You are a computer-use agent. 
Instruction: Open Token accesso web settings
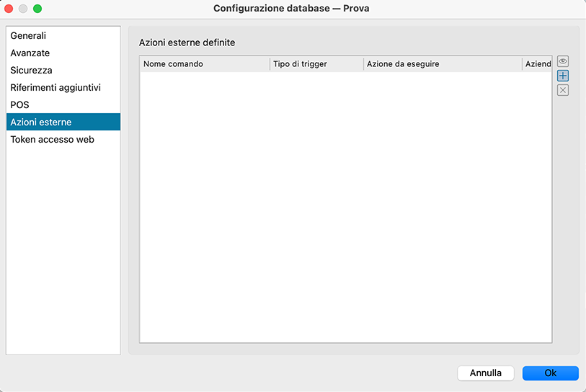[52, 139]
